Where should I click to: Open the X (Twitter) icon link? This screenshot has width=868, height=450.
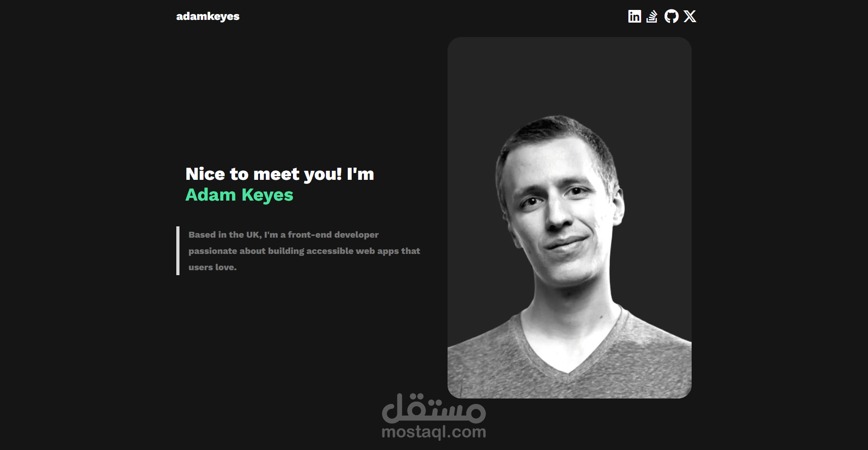690,16
